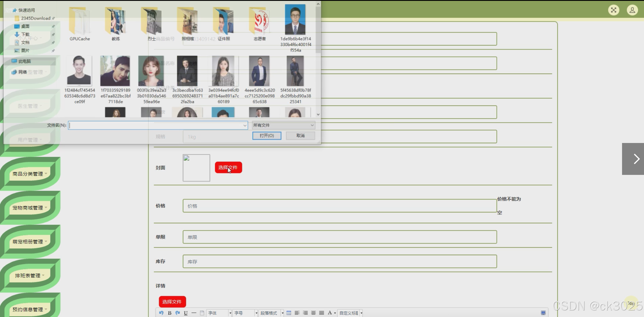Click 取消 to cancel file dialog

pyautogui.click(x=300, y=136)
